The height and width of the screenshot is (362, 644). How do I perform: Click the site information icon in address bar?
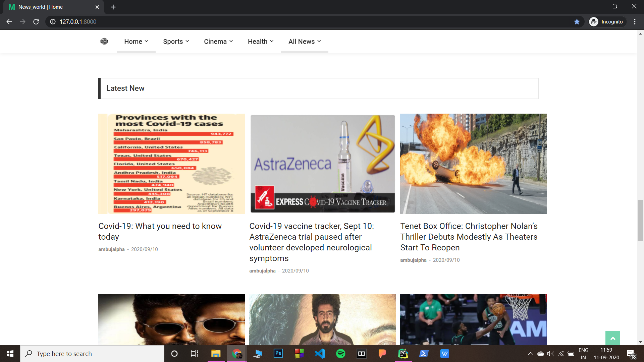tap(53, 22)
